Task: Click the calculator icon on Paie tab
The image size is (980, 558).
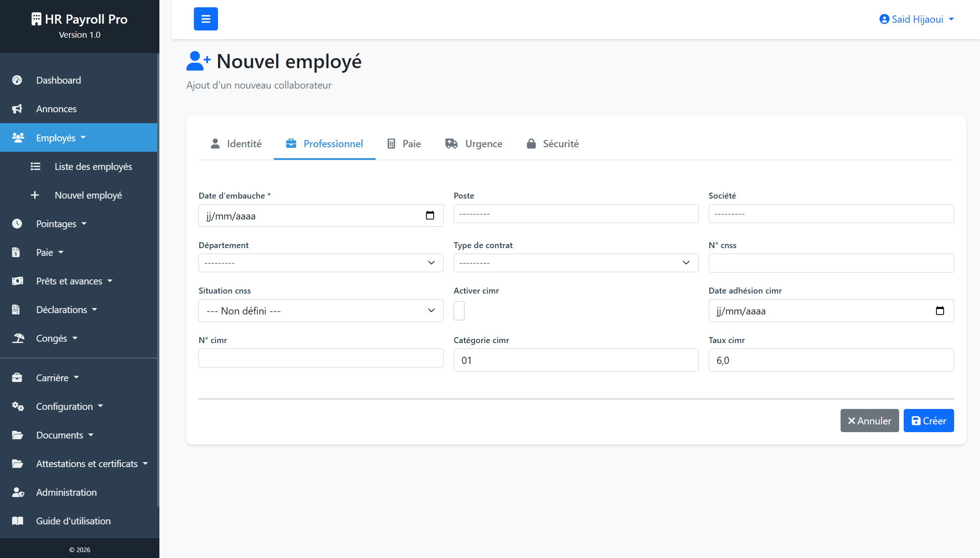Action: (x=391, y=144)
